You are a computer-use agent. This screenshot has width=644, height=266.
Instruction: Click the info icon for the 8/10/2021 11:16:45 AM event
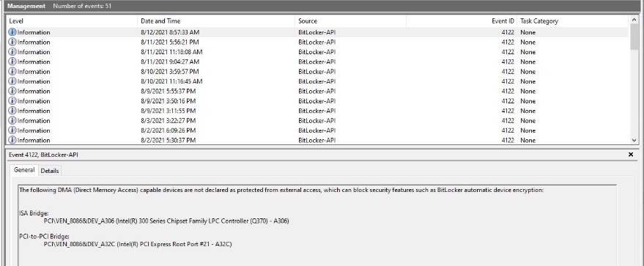(12, 81)
